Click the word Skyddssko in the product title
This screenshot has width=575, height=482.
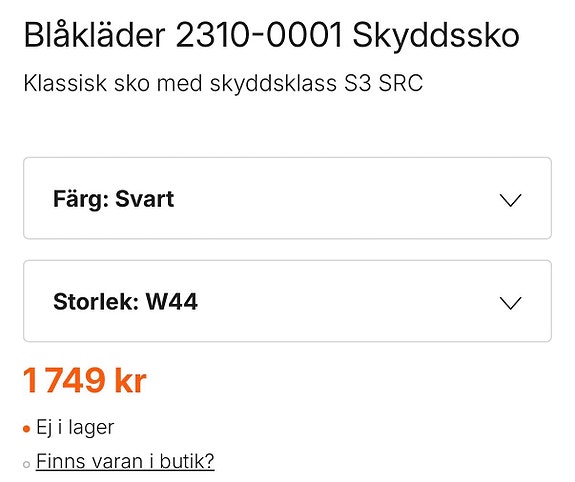[436, 36]
